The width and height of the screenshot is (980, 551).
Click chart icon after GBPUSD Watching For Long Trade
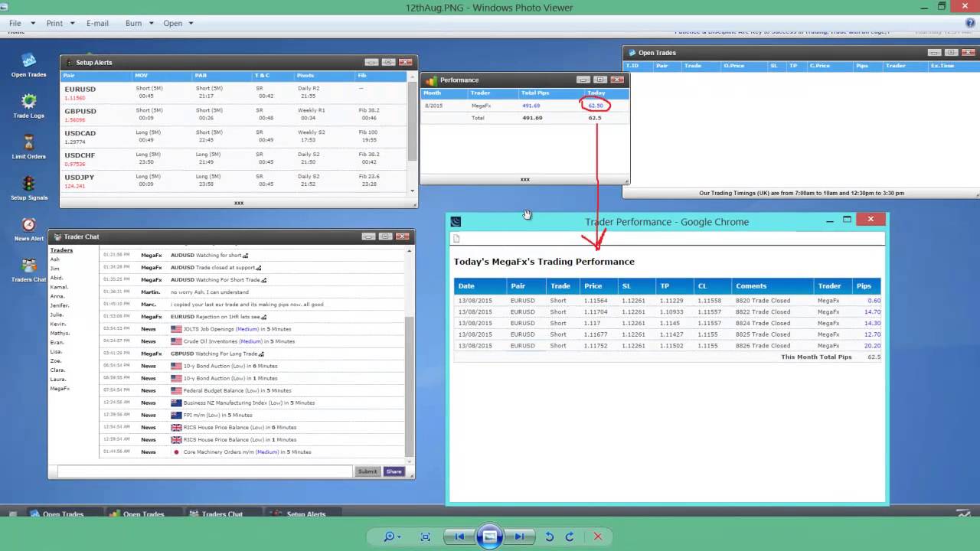[262, 354]
